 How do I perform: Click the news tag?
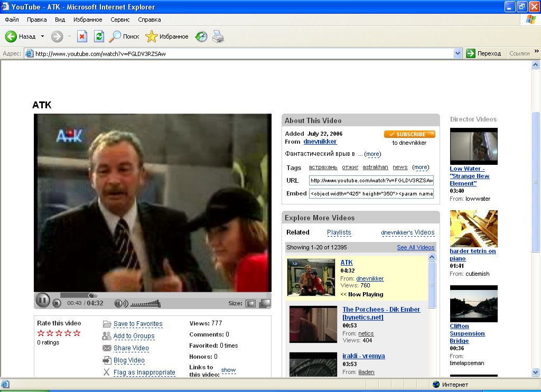click(x=400, y=167)
